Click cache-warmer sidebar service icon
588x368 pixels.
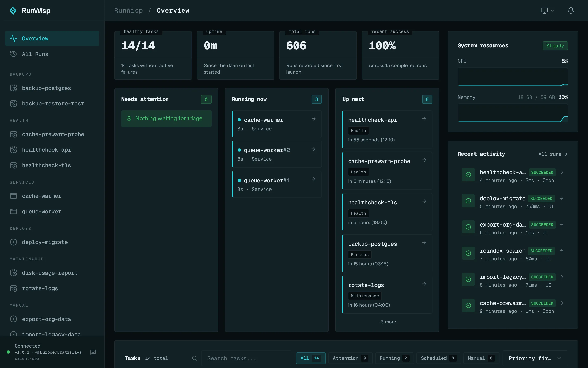(x=14, y=196)
